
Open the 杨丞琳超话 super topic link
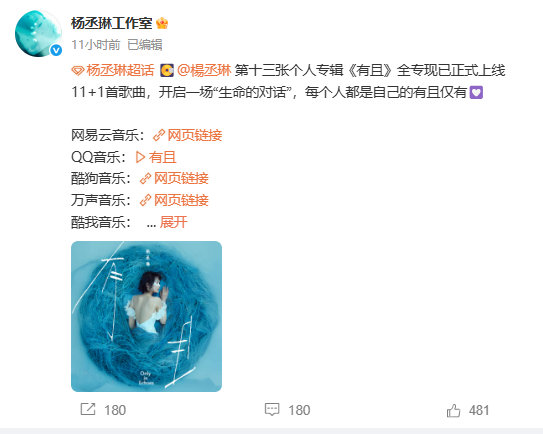pos(120,70)
